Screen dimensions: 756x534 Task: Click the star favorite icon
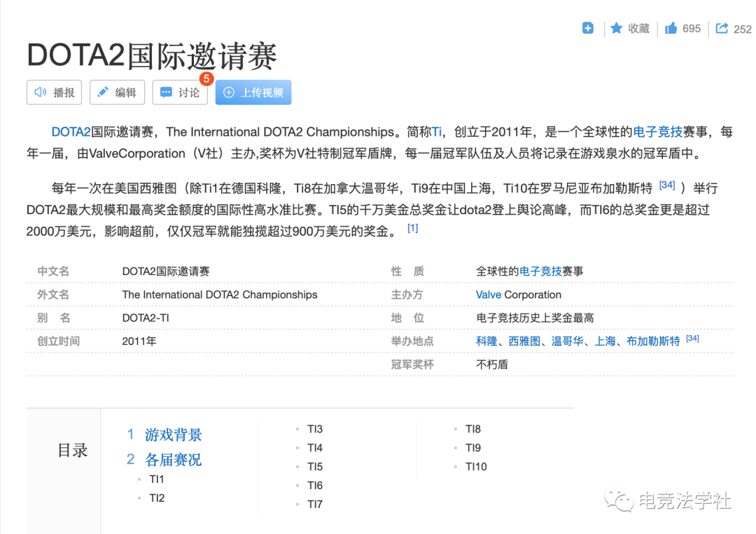click(x=616, y=29)
